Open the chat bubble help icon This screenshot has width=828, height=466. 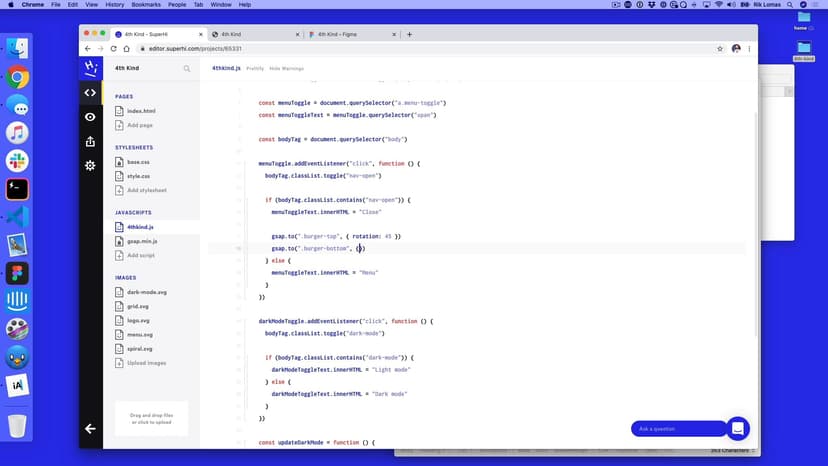click(737, 428)
